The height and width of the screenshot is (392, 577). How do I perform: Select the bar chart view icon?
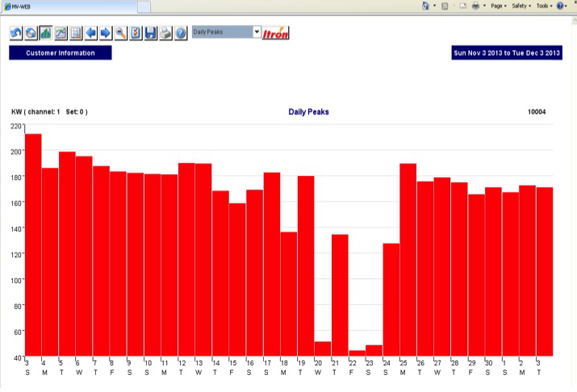click(x=45, y=33)
